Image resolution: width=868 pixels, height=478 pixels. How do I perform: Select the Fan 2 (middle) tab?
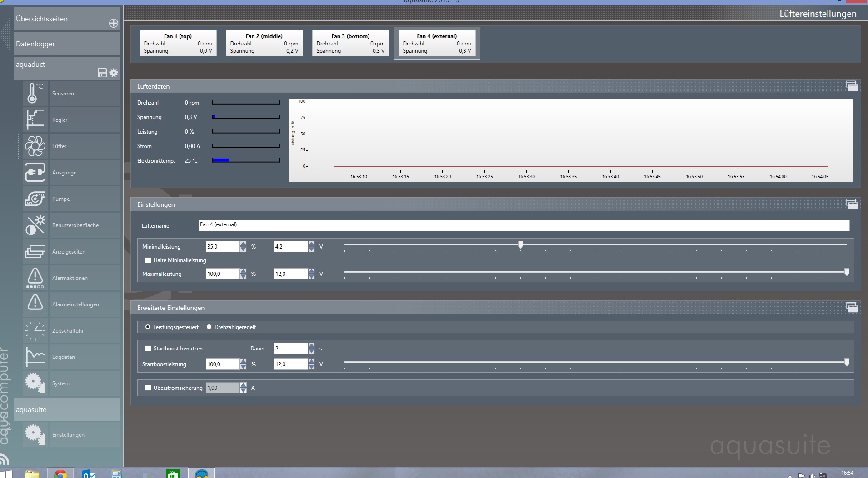[264, 43]
